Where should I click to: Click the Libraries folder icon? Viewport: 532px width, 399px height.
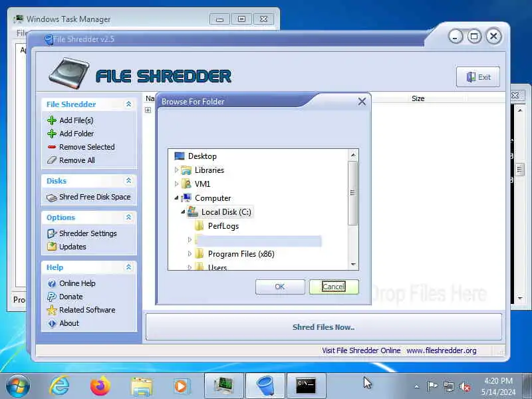point(186,170)
